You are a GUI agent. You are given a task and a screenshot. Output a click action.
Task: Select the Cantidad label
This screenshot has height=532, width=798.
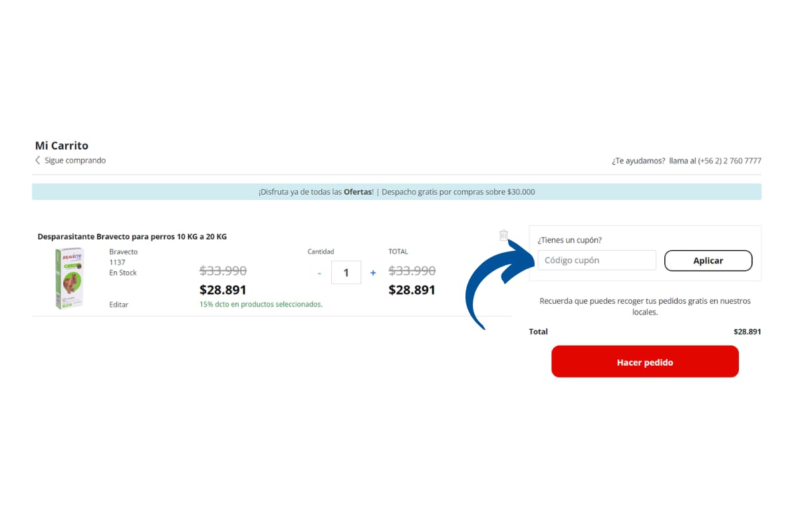[321, 251]
